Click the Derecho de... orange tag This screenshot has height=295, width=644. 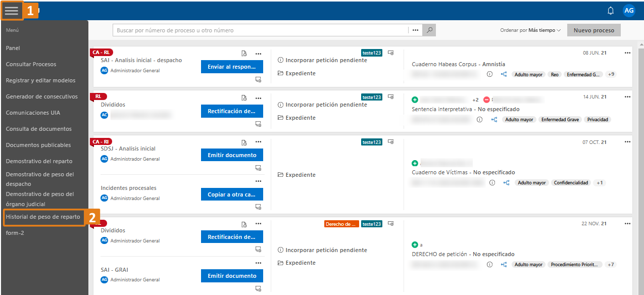[341, 224]
